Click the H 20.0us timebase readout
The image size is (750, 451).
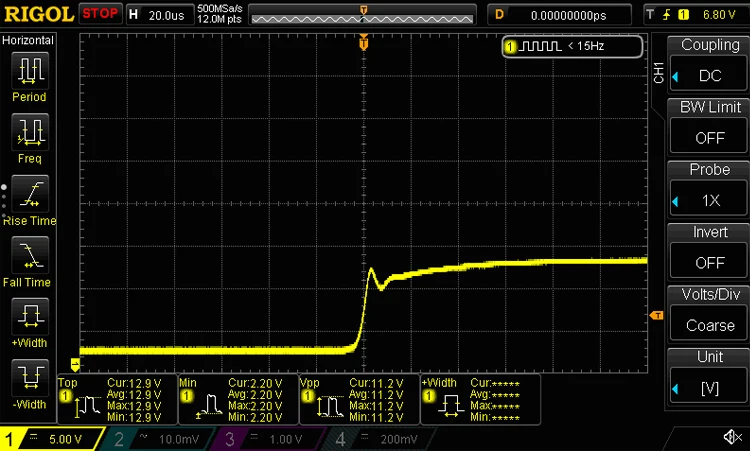(x=160, y=14)
